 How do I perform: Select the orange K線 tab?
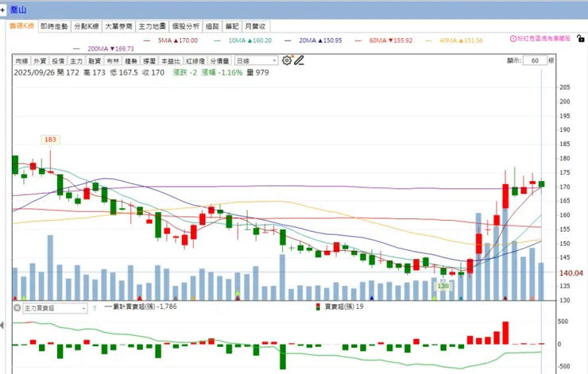pos(22,26)
